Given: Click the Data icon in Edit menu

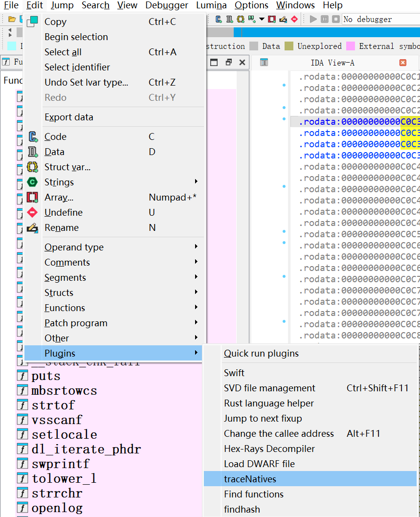Looking at the screenshot, I should point(33,152).
